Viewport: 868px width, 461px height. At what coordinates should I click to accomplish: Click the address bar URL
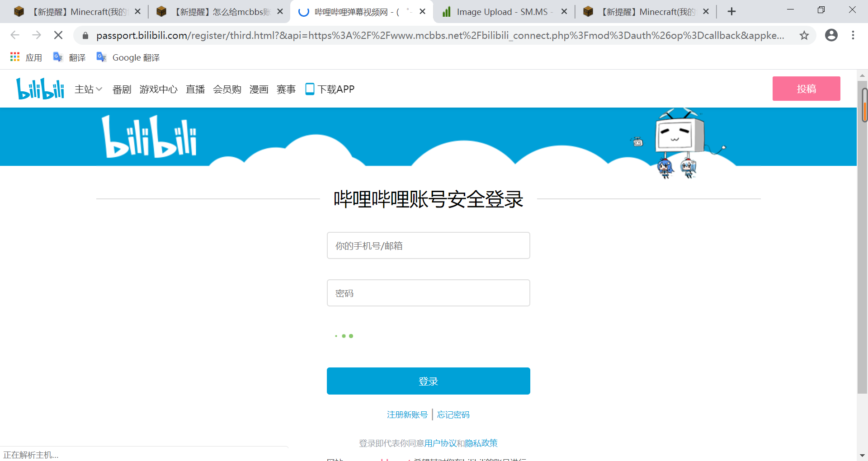tap(440, 35)
